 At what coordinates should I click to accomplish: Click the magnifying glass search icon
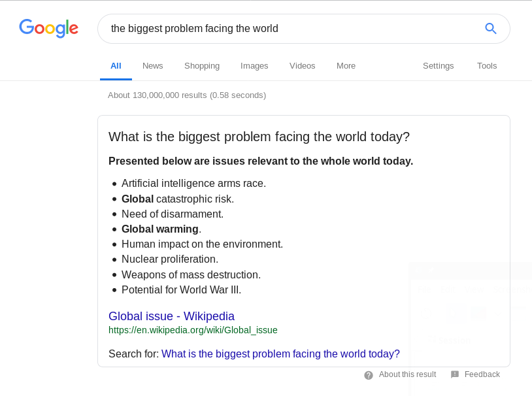coord(491,28)
